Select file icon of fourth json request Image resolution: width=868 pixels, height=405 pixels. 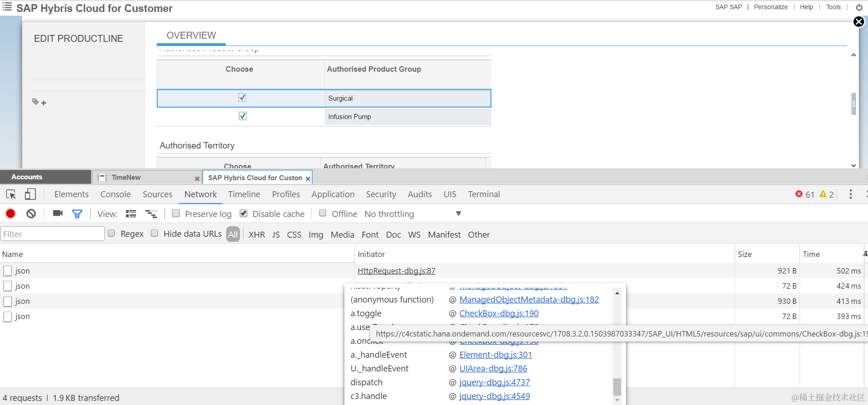tap(7, 316)
